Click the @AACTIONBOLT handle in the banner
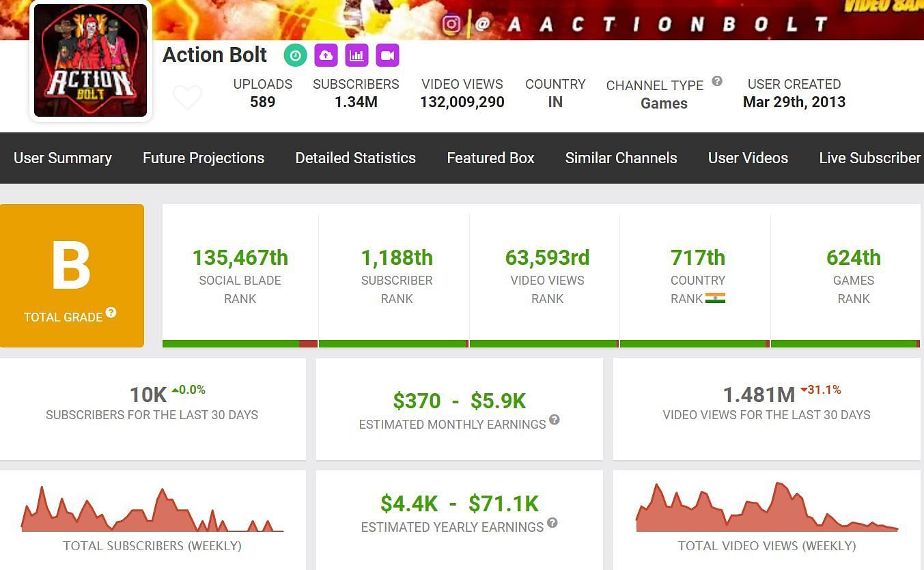This screenshot has height=570, width=924. click(651, 25)
